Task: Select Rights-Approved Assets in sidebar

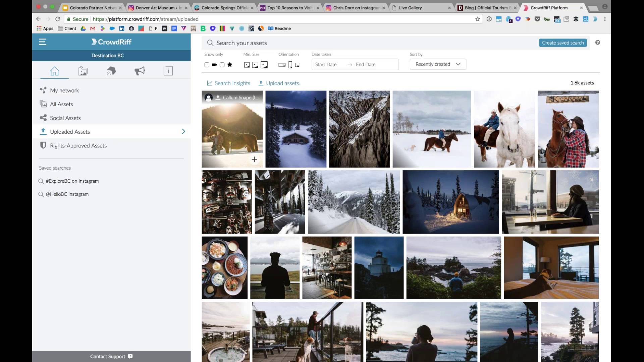Action: 78,145
